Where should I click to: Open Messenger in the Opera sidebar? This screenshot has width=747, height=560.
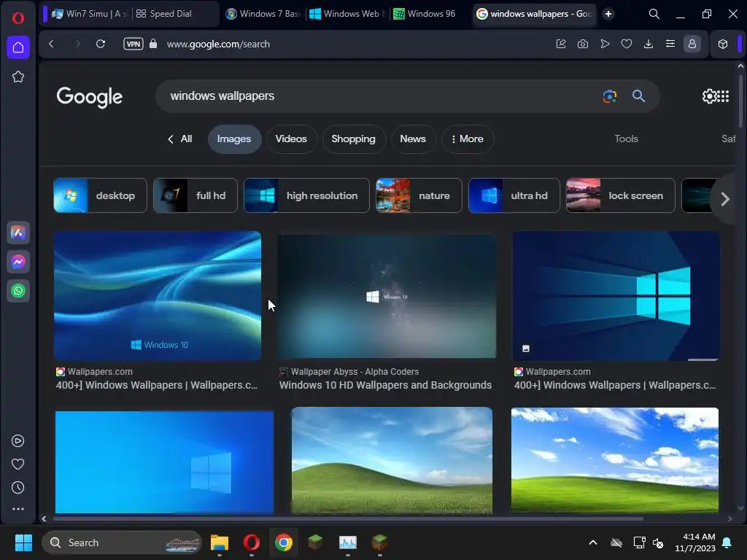[18, 262]
